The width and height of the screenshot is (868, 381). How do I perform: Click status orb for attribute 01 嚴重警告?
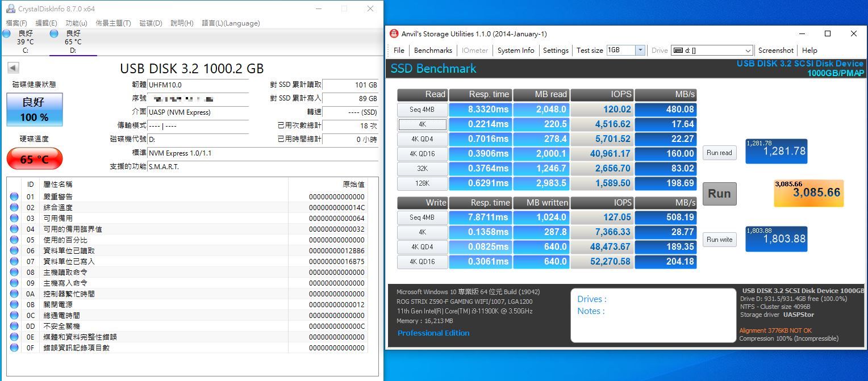14,196
